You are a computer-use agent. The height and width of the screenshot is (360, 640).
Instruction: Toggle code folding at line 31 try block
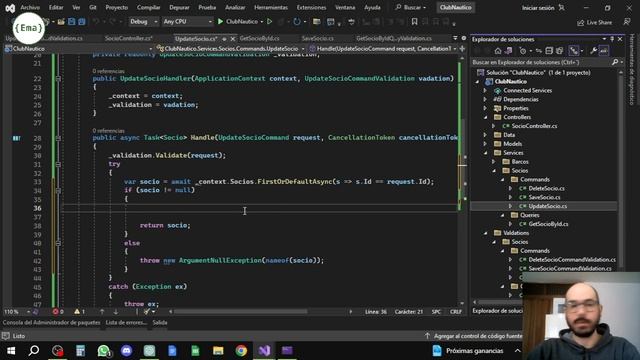58,164
